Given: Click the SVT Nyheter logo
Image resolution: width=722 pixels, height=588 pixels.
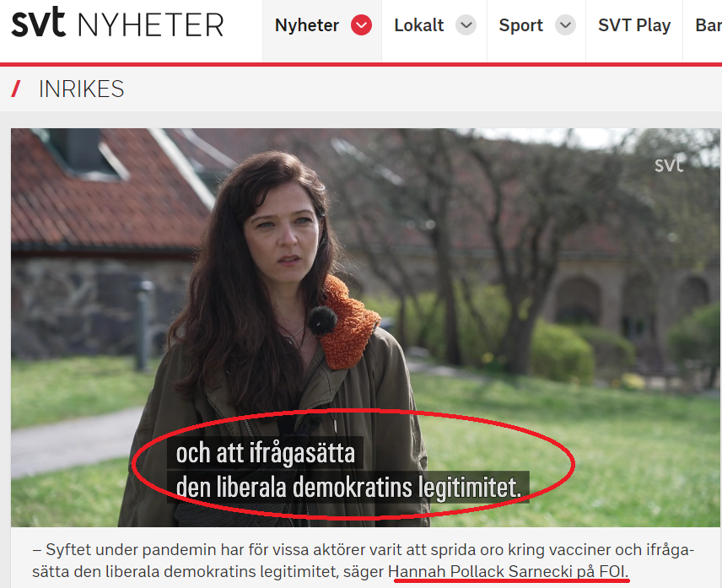Looking at the screenshot, I should [x=117, y=23].
